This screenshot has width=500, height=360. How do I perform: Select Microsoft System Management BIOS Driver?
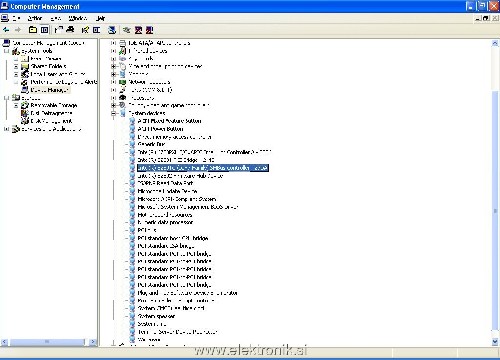point(188,207)
